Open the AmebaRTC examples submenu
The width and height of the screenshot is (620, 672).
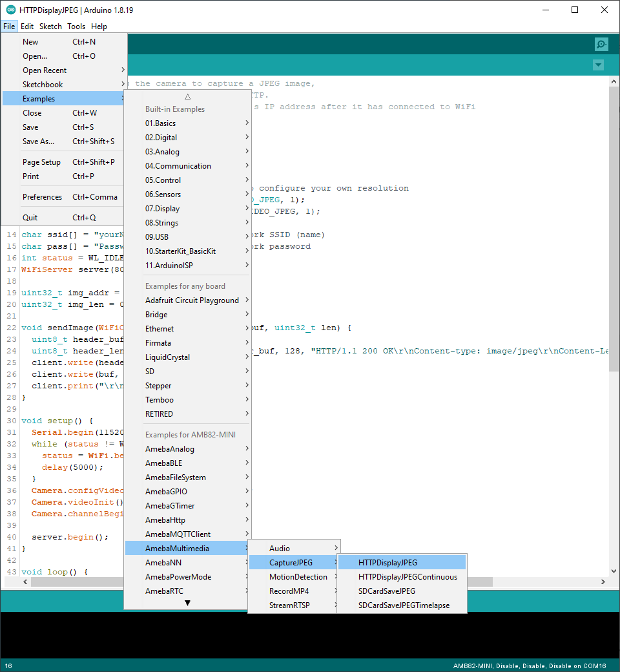click(188, 591)
